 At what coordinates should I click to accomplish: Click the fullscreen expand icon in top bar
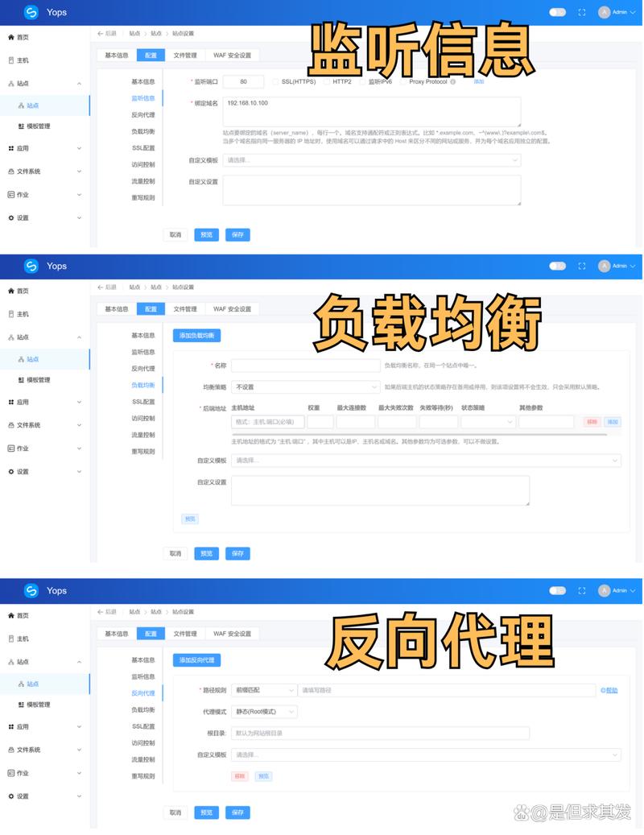(x=581, y=12)
